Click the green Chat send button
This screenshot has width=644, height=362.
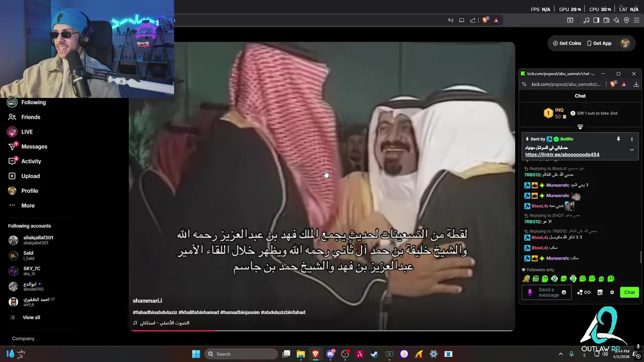[629, 293]
